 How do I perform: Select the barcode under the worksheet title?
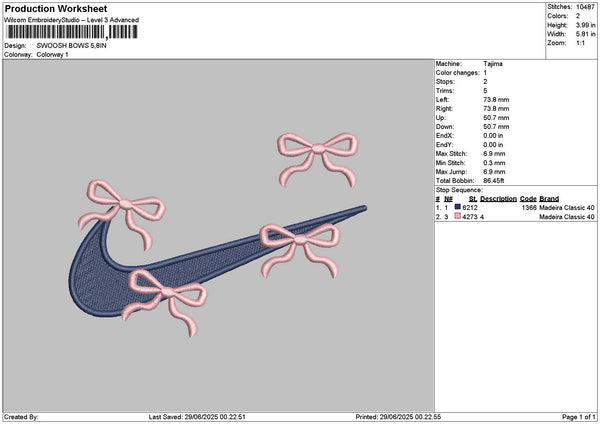72,32
